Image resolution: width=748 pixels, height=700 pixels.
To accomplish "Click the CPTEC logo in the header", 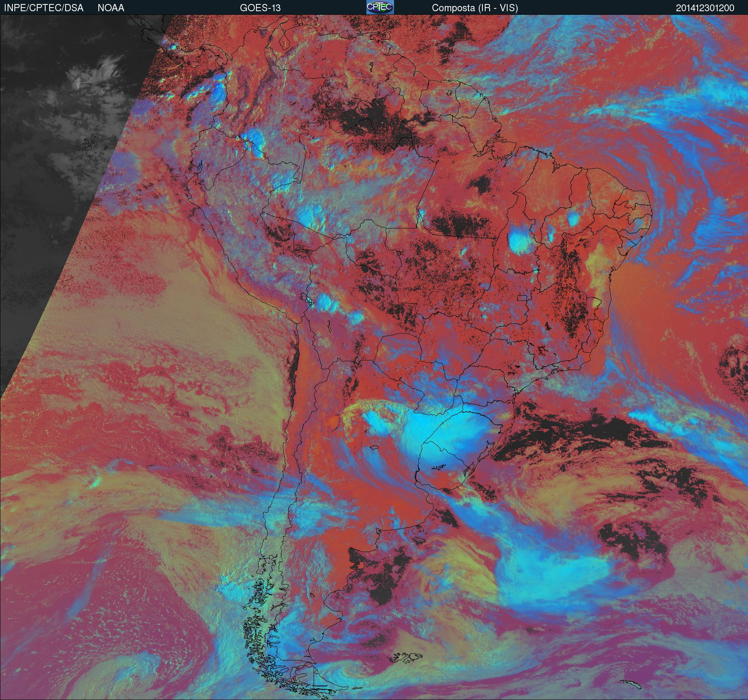I will (x=380, y=7).
